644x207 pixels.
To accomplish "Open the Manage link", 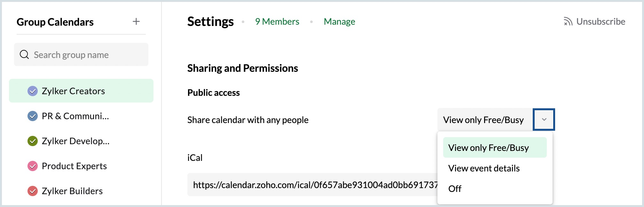I will (339, 21).
